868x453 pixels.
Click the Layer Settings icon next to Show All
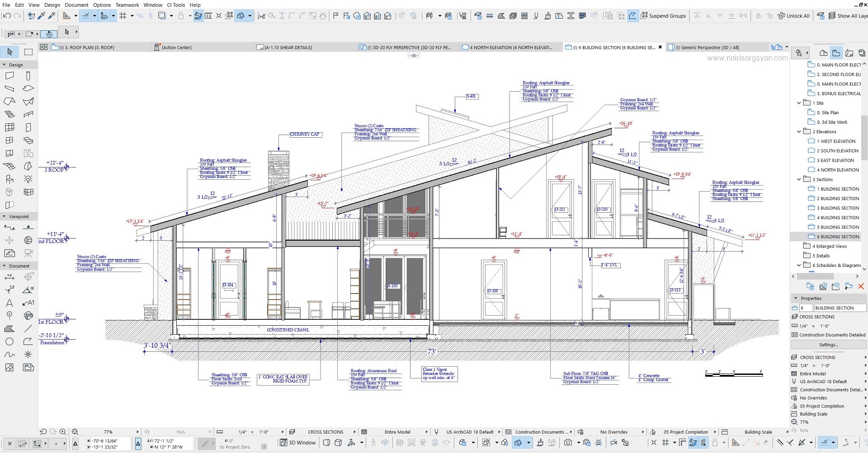coord(821,16)
